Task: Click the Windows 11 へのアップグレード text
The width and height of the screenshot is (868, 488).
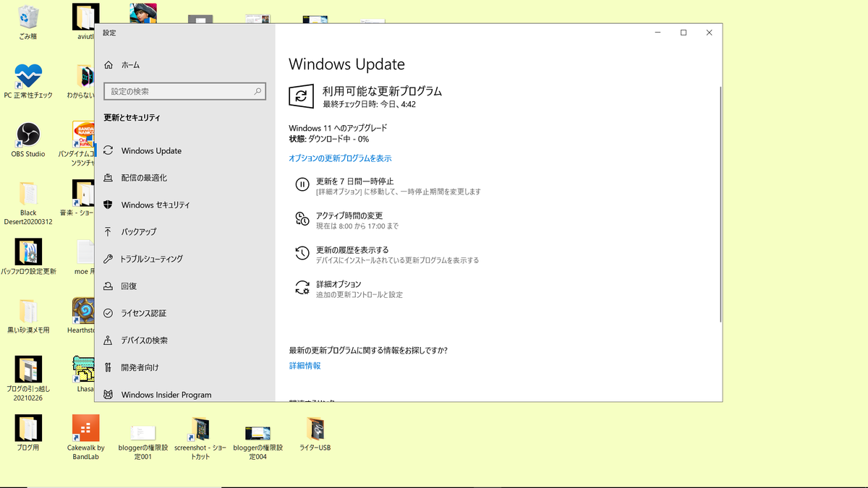Action: point(338,128)
